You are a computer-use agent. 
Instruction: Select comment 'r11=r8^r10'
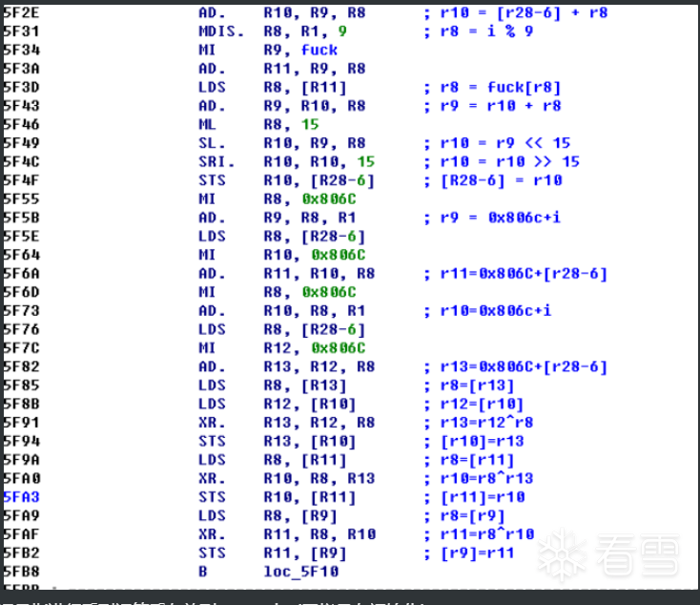pyautogui.click(x=487, y=534)
